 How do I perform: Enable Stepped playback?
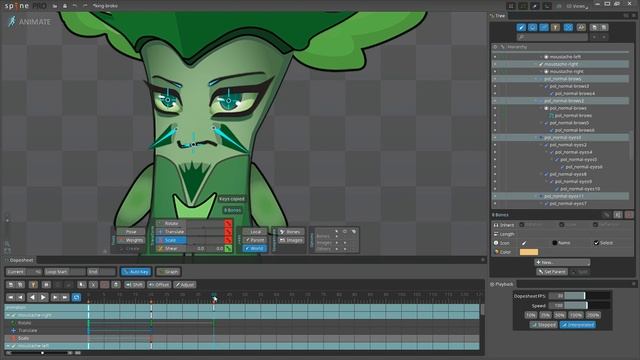pyautogui.click(x=543, y=325)
